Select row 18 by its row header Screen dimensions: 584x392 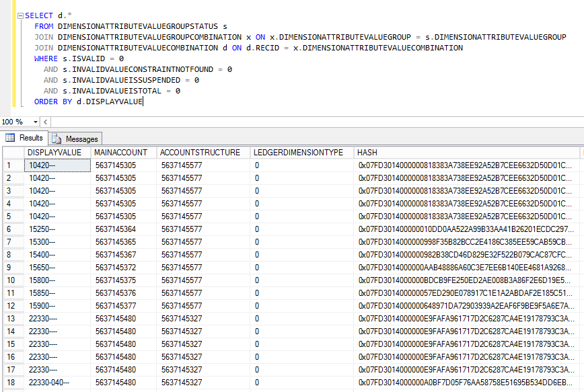(13, 383)
